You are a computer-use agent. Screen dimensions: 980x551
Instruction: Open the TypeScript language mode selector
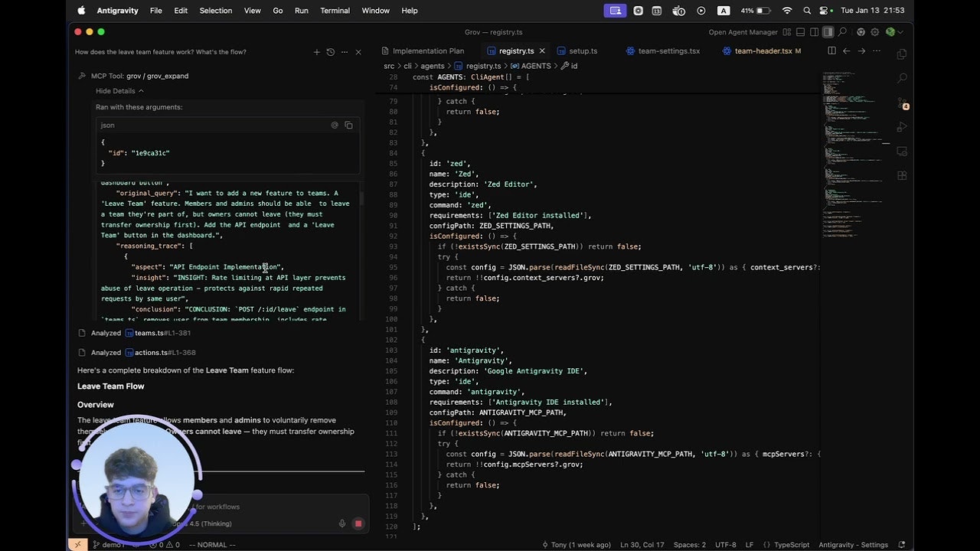pyautogui.click(x=791, y=545)
